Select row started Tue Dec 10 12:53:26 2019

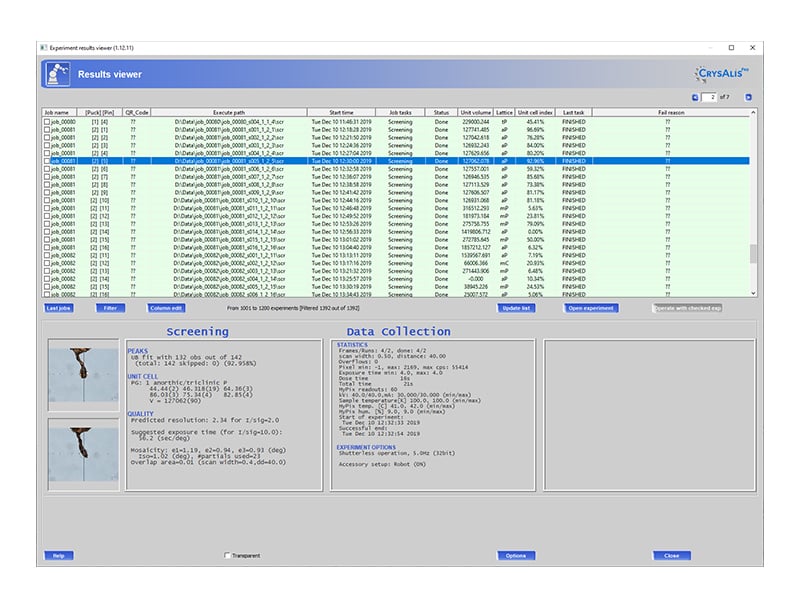click(x=396, y=224)
